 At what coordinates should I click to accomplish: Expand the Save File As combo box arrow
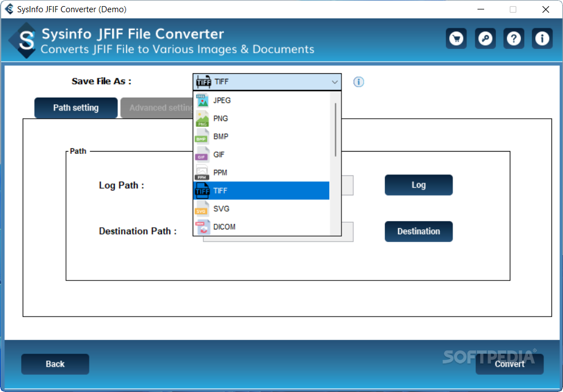(335, 82)
